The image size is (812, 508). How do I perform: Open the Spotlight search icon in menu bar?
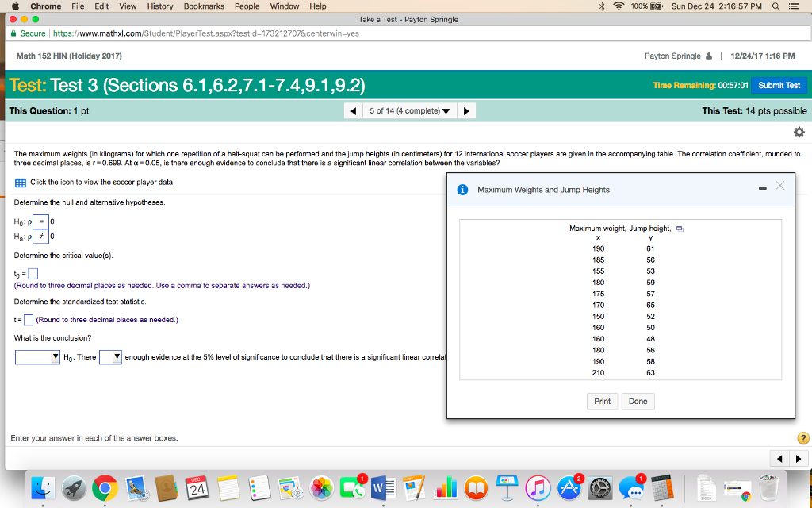[x=776, y=6]
